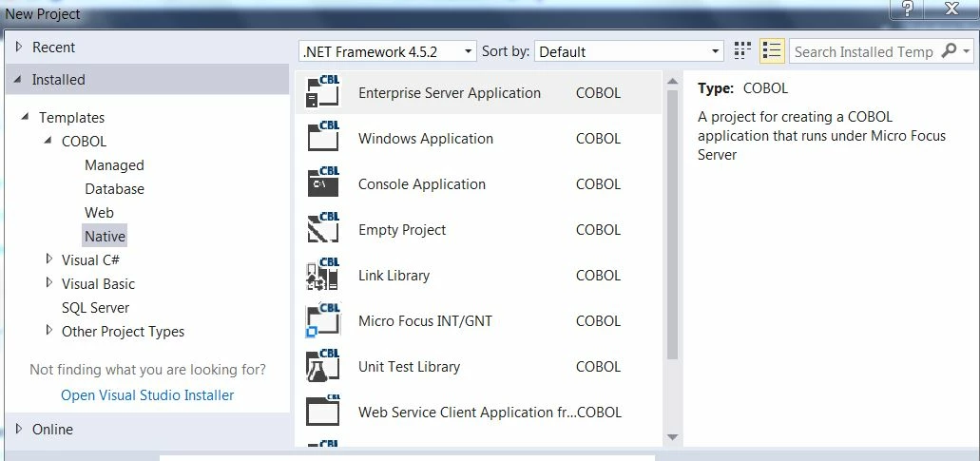Collapse the Templates tree node

click(x=25, y=117)
